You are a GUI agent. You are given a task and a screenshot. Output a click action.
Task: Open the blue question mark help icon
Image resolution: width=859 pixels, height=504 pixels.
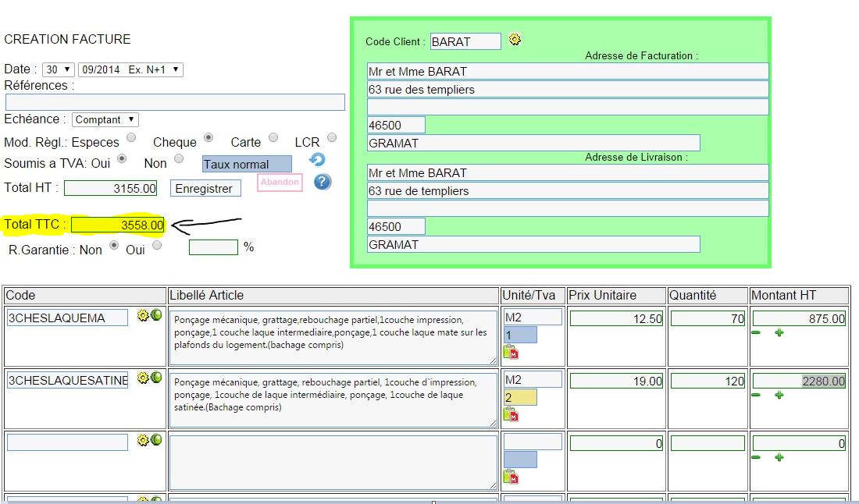click(323, 182)
